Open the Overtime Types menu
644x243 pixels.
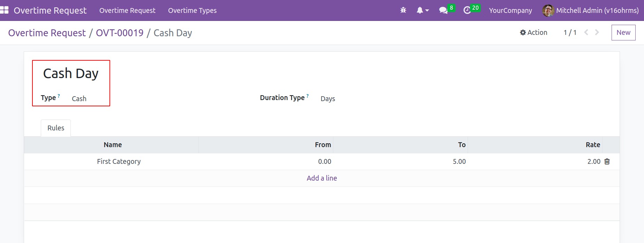point(192,10)
